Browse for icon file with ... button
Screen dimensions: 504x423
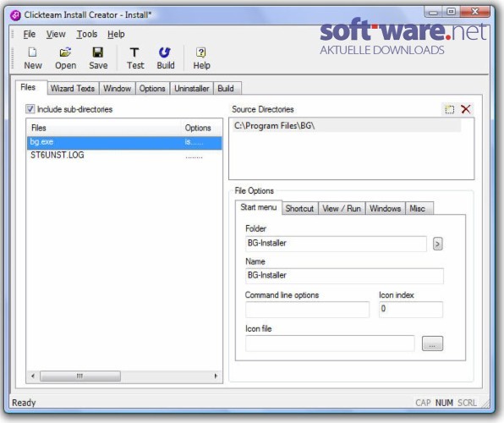click(432, 343)
